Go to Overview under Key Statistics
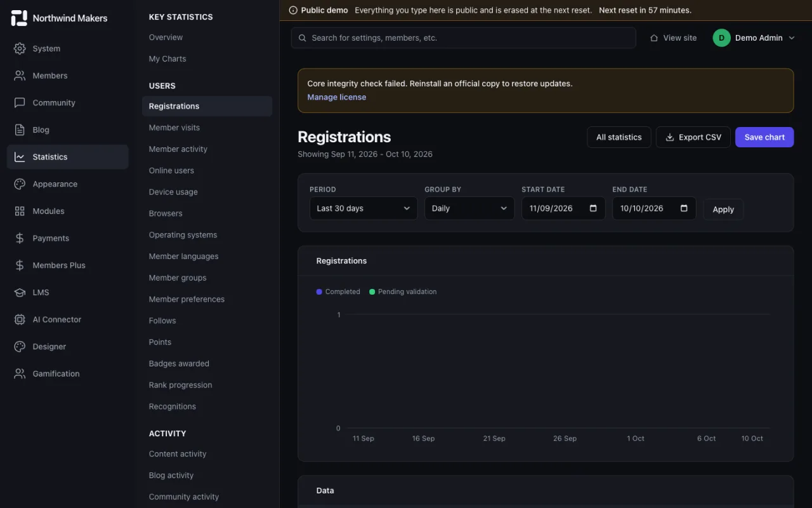The height and width of the screenshot is (508, 812). (x=166, y=37)
